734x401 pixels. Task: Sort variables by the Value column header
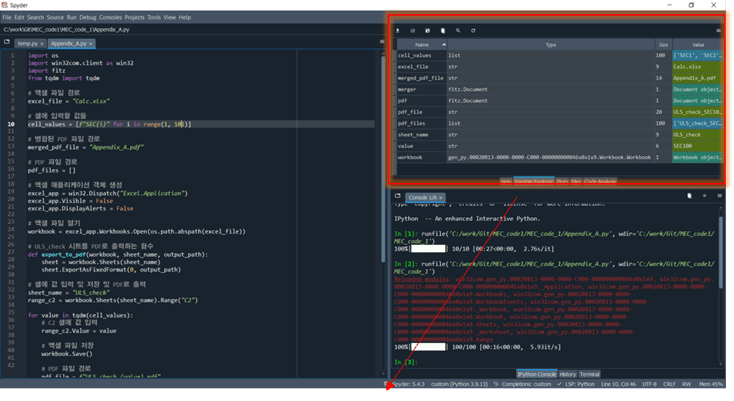tap(697, 45)
